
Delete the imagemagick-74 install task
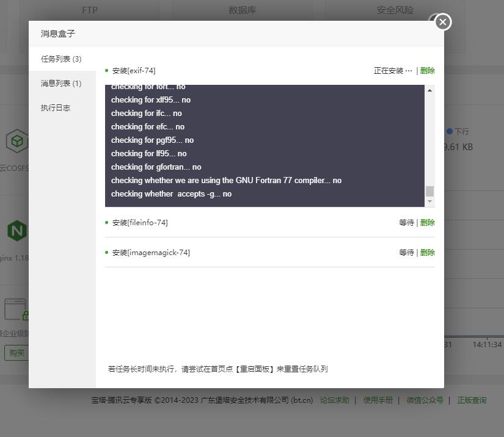tap(427, 252)
